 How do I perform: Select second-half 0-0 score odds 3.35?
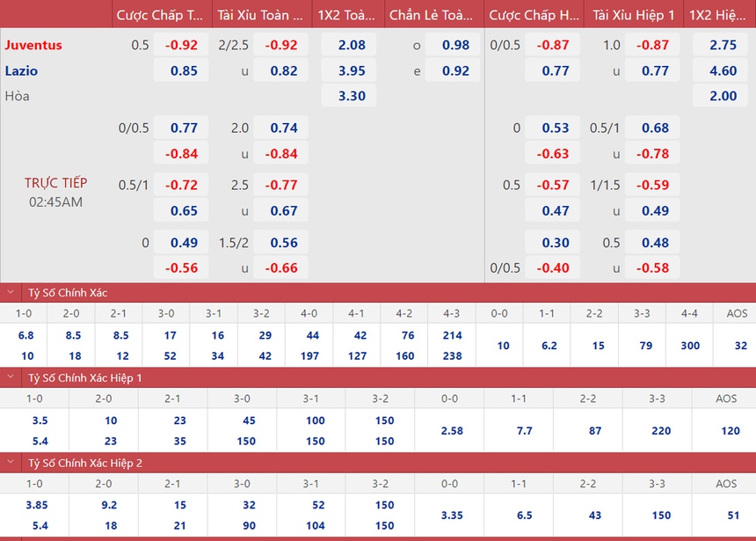pos(450,515)
